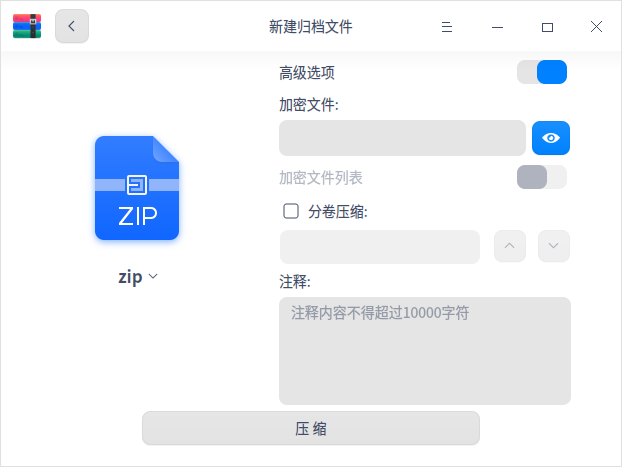Click the 新建归档文件 window title
Viewport: 622px width, 467px height.
[311, 27]
